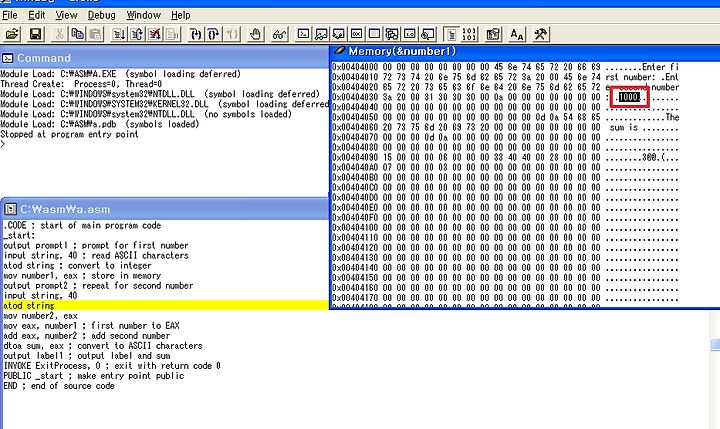720x429 pixels.
Task: Click the Font (AA) toolbar icon
Action: click(x=517, y=34)
